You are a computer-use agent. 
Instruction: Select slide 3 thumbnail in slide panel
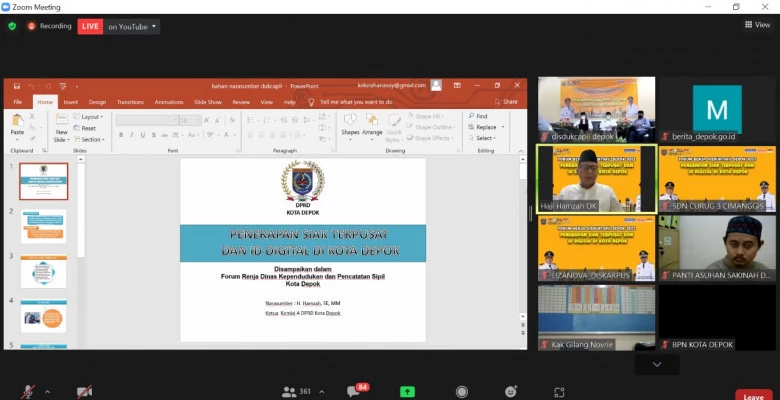pyautogui.click(x=44, y=271)
